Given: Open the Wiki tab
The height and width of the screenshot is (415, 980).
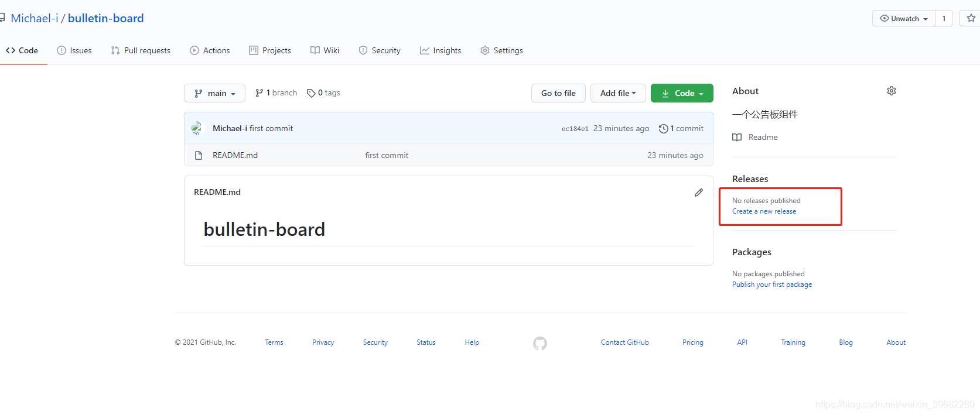Looking at the screenshot, I should pos(325,50).
